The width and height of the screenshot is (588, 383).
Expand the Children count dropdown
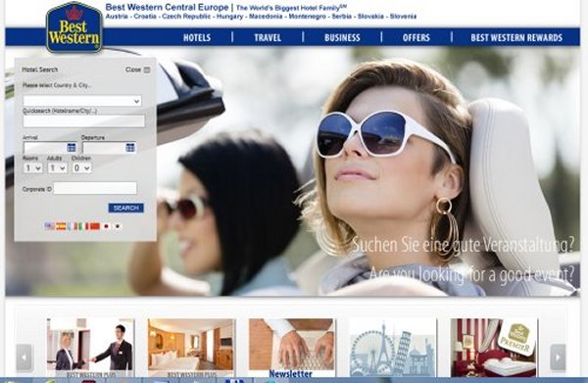tap(81, 168)
